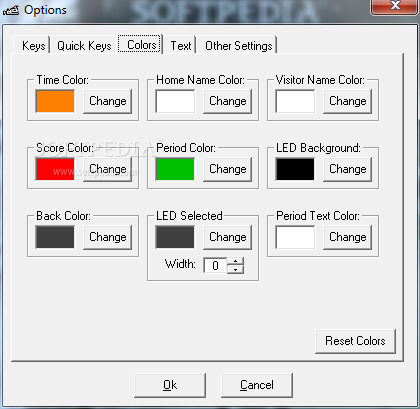420x409 pixels.
Task: Change the LED Selected color
Action: coord(227,237)
